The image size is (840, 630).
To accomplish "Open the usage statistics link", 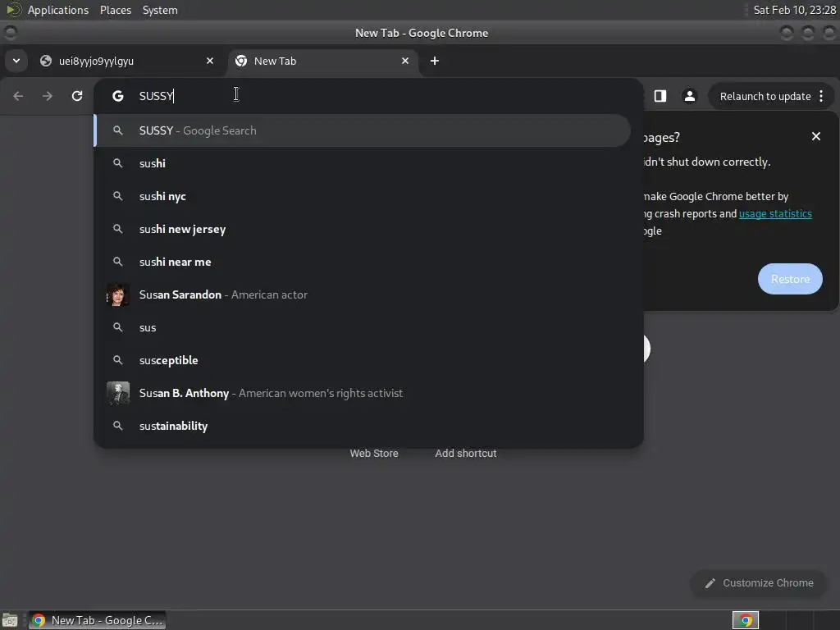I will click(775, 214).
